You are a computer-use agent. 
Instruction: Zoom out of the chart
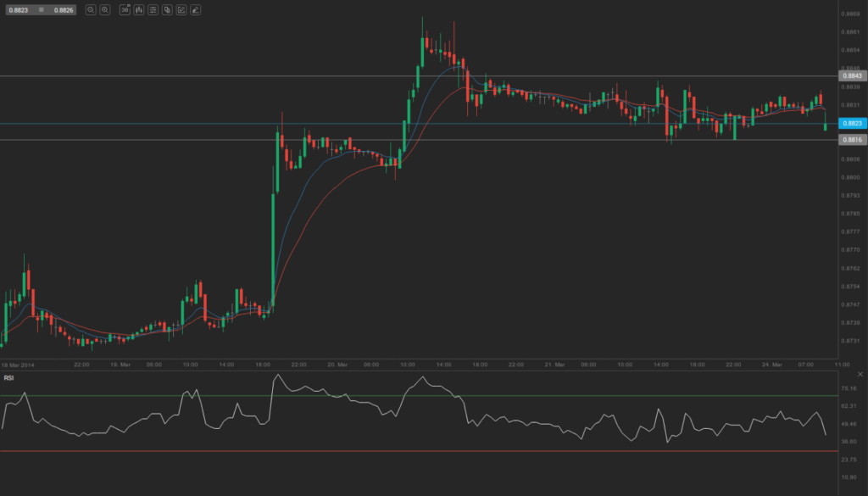point(105,10)
